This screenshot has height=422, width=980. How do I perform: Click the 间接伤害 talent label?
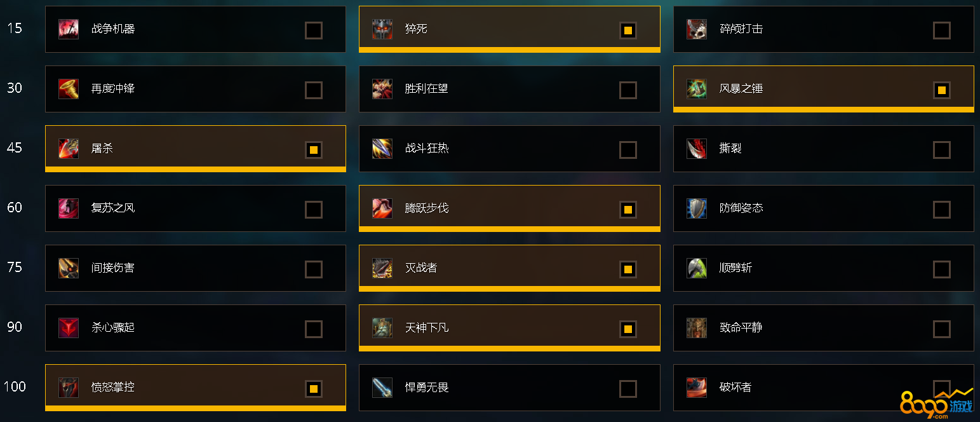[113, 268]
